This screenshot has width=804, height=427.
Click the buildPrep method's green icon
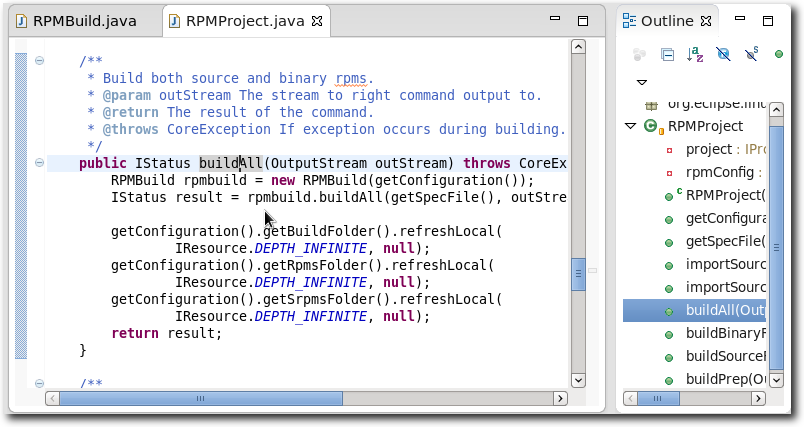pos(669,380)
